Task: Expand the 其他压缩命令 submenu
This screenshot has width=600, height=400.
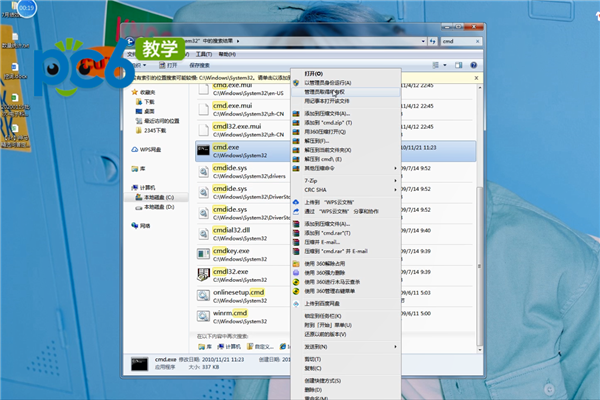Action: pos(346,168)
